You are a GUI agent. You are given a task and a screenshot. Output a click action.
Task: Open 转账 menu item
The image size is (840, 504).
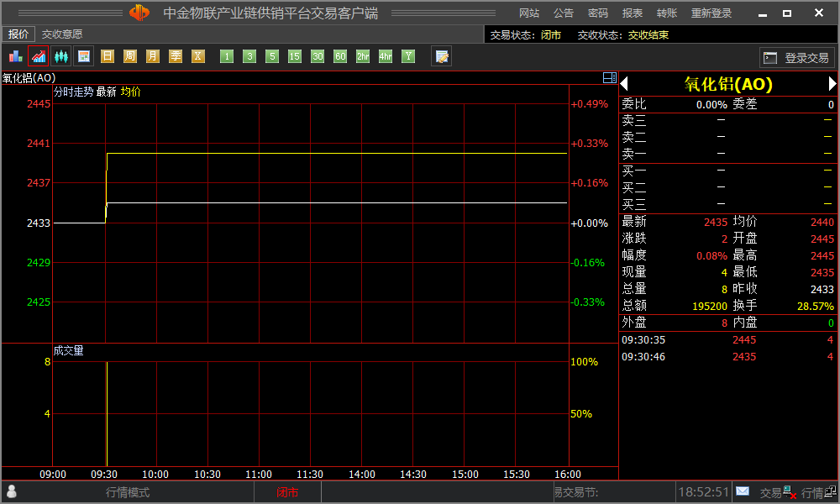point(667,13)
